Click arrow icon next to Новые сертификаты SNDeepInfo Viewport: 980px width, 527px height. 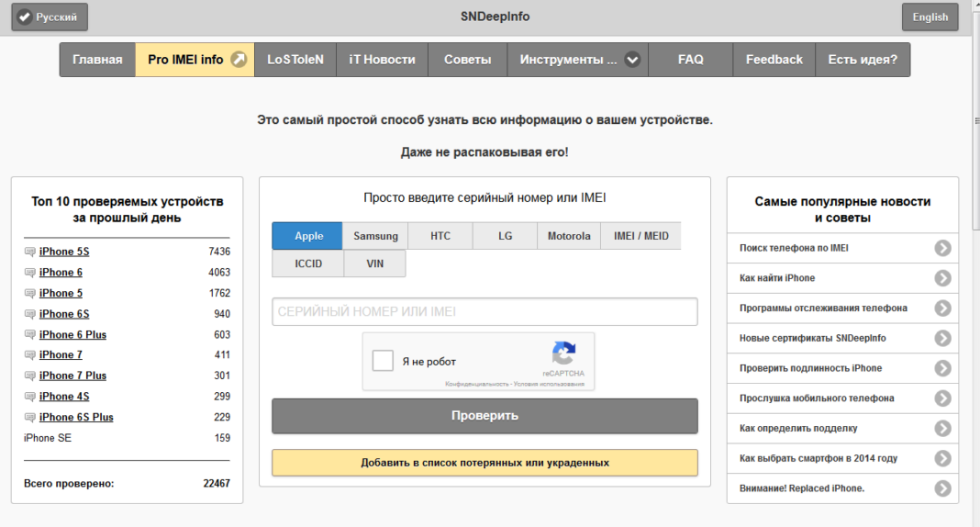[942, 338]
